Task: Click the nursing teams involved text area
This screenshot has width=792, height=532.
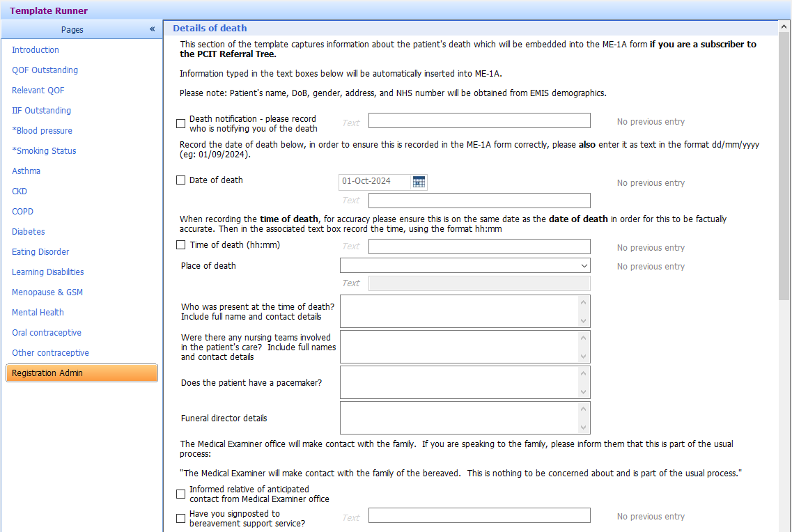Action: [465, 347]
